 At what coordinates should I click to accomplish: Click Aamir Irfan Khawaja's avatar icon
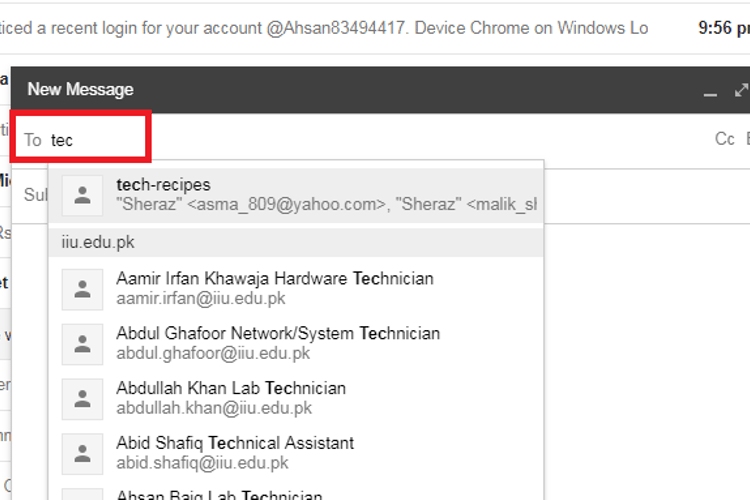(83, 289)
